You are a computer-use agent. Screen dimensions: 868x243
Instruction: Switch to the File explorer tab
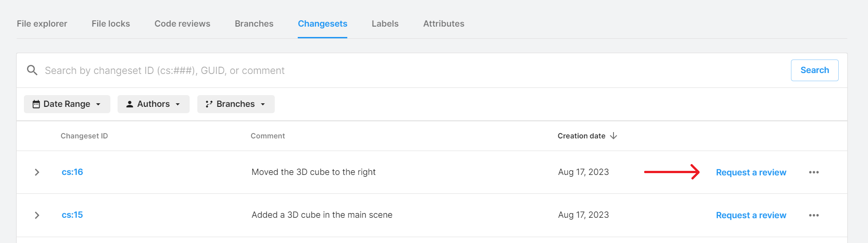pos(42,23)
